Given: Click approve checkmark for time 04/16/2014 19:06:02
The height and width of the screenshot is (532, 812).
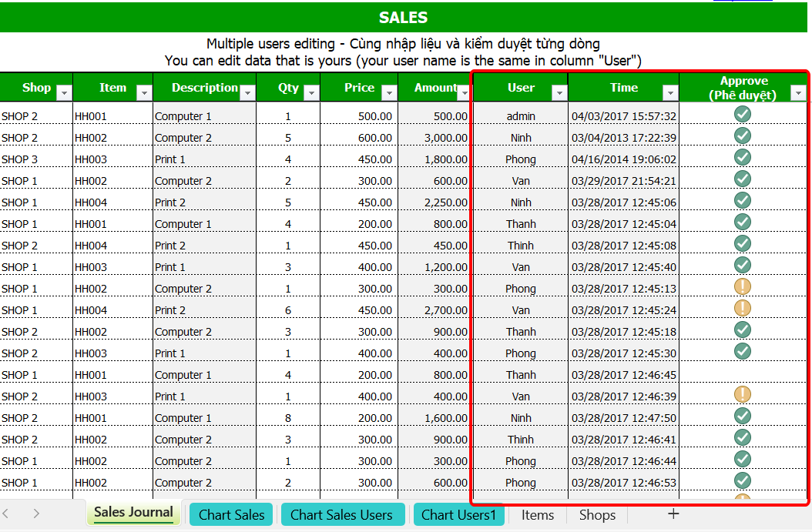Looking at the screenshot, I should point(742,158).
